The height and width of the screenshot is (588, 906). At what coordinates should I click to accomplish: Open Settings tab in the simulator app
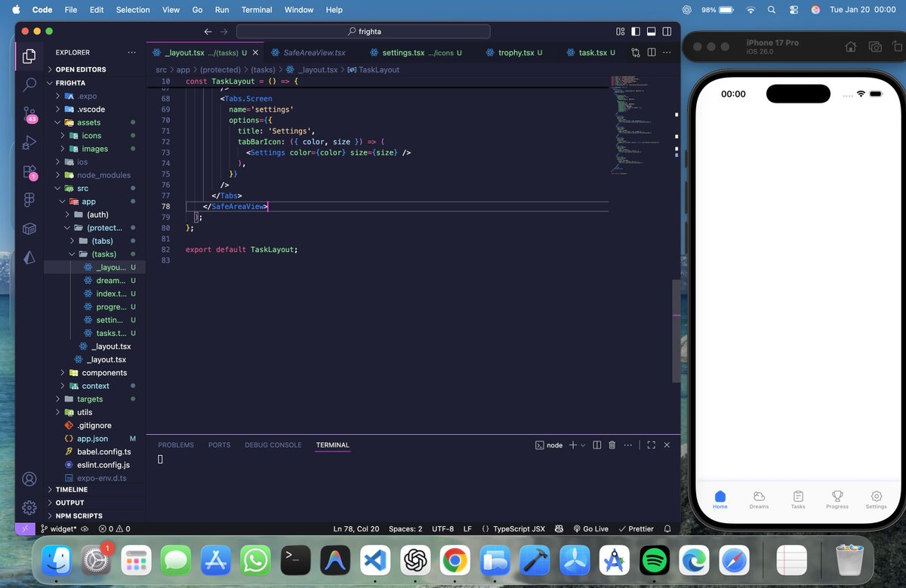coord(876,500)
